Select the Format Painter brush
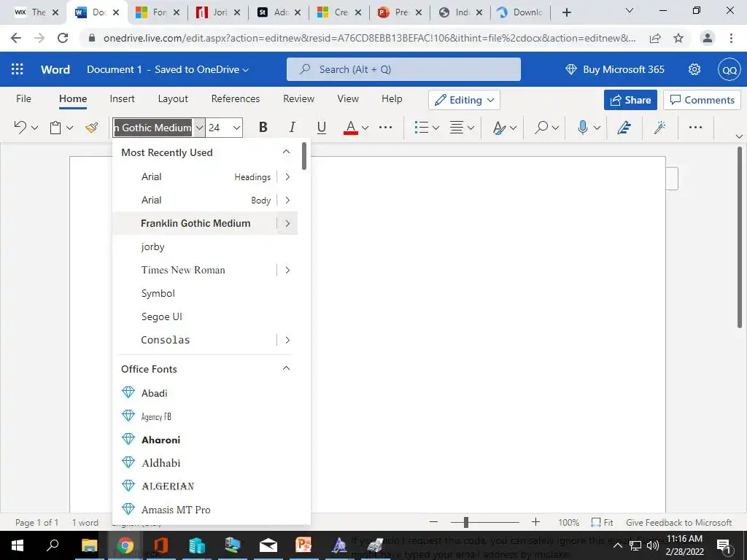Screen dimensions: 747x560 (91, 128)
